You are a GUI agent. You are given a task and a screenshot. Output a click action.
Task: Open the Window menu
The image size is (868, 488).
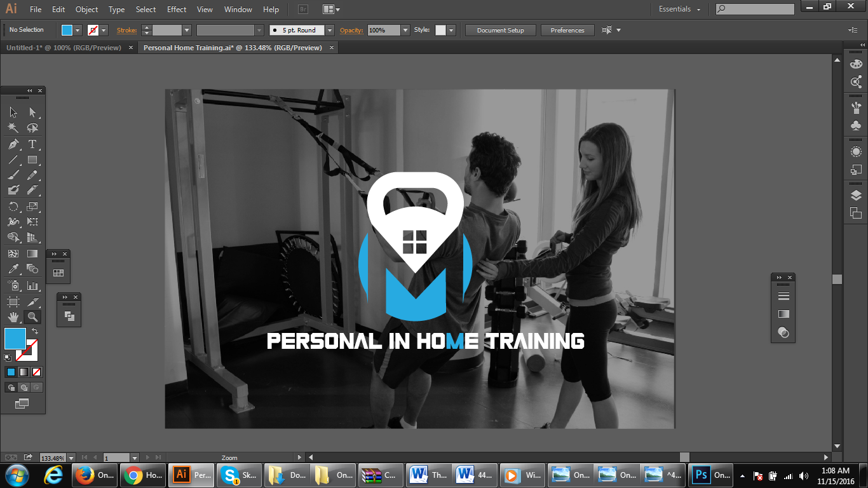[x=238, y=10]
